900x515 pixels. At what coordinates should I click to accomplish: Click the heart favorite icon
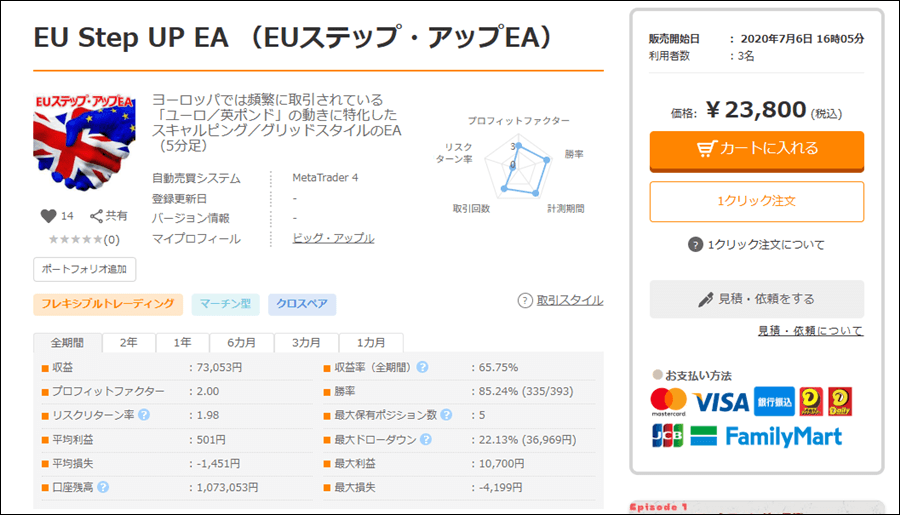point(48,216)
